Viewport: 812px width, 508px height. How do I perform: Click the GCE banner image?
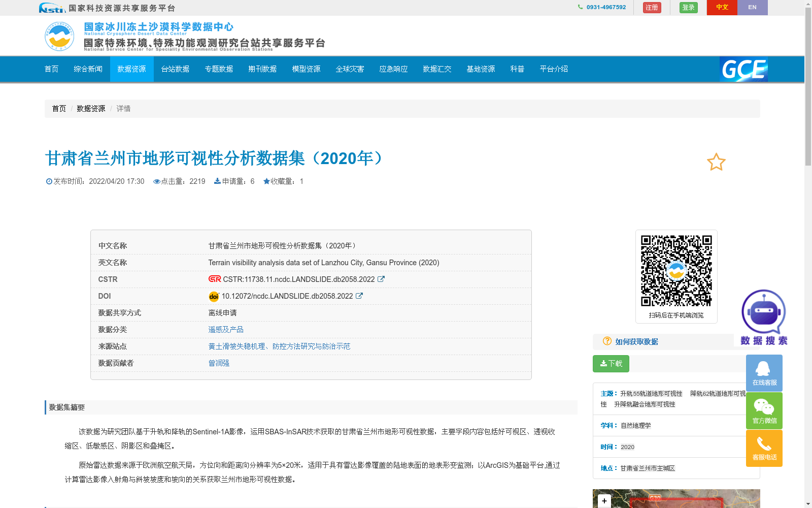pyautogui.click(x=743, y=69)
